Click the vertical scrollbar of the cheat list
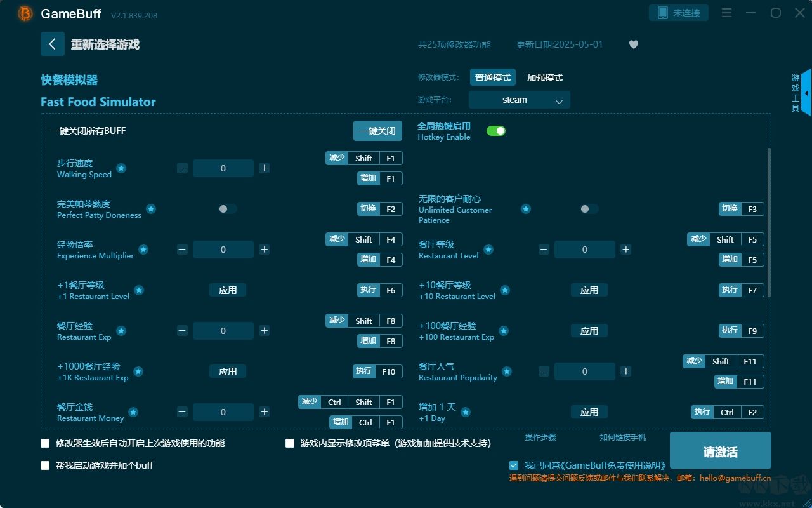812x508 pixels. point(769,222)
